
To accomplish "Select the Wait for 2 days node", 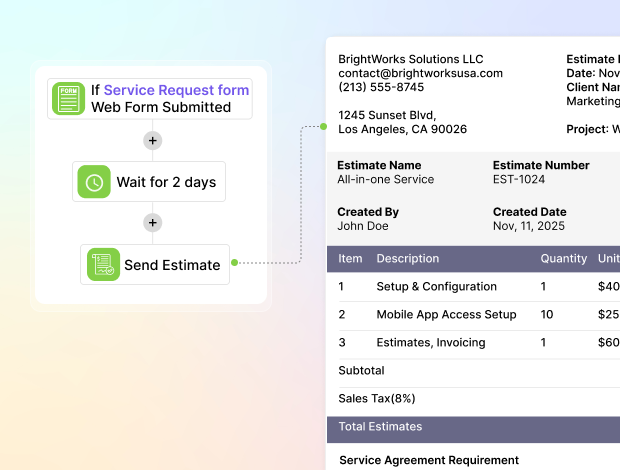I will point(149,181).
